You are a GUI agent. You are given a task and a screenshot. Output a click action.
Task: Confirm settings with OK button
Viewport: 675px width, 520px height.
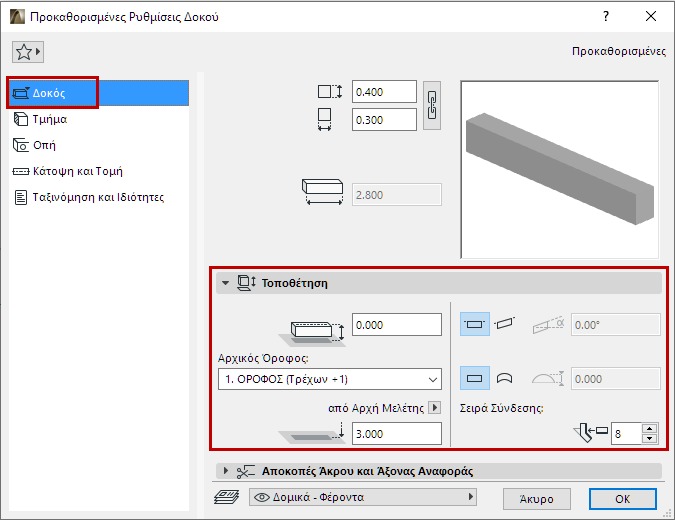click(622, 499)
